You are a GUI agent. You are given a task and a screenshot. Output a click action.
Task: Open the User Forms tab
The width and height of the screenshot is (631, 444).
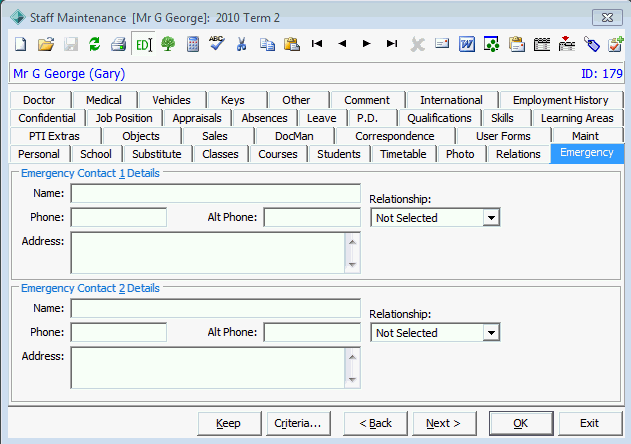click(503, 136)
